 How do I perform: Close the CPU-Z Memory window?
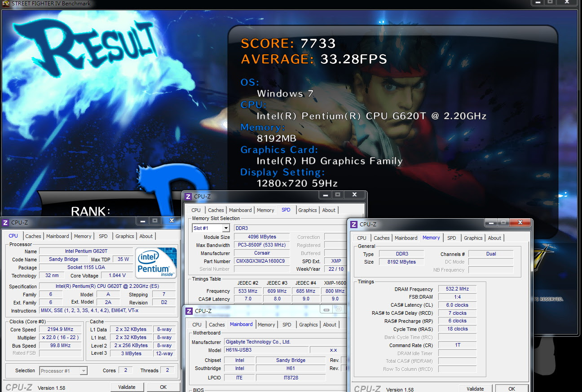click(x=520, y=223)
